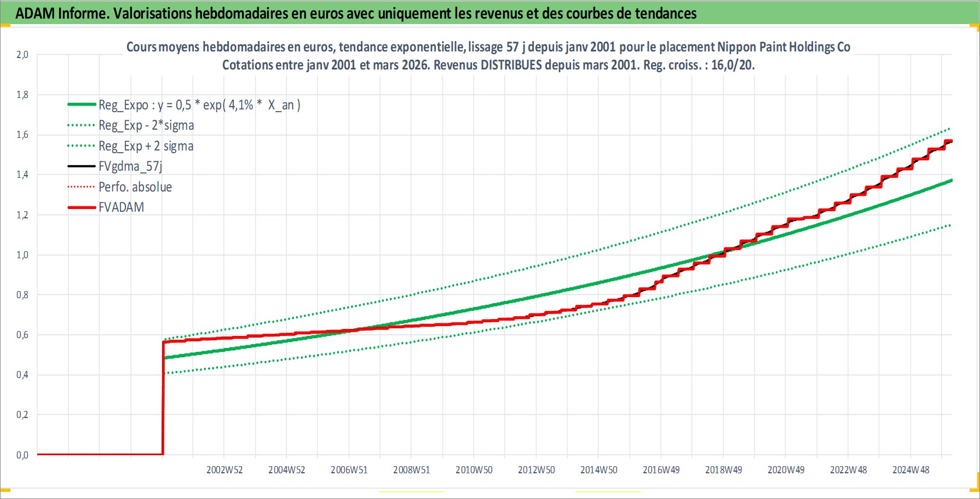The height and width of the screenshot is (499, 980).
Task: Click legend entry 'FVADAM'
Action: (122, 207)
